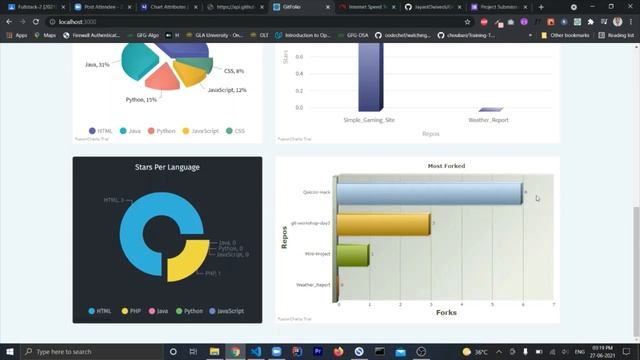Screen dimensions: 640x360
Task: Click the red adblock extension icon
Action: pyautogui.click(x=484, y=22)
